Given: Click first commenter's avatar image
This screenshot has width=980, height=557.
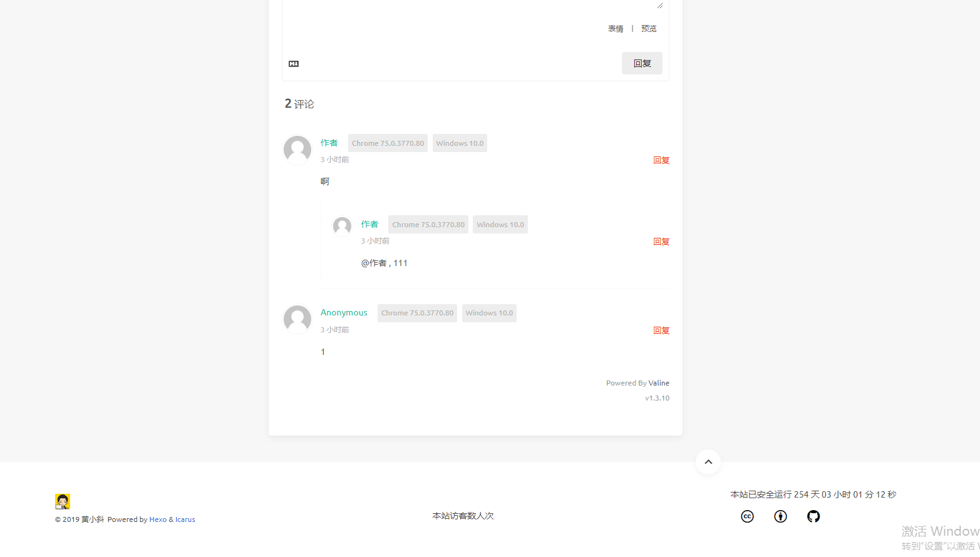Looking at the screenshot, I should click(297, 150).
